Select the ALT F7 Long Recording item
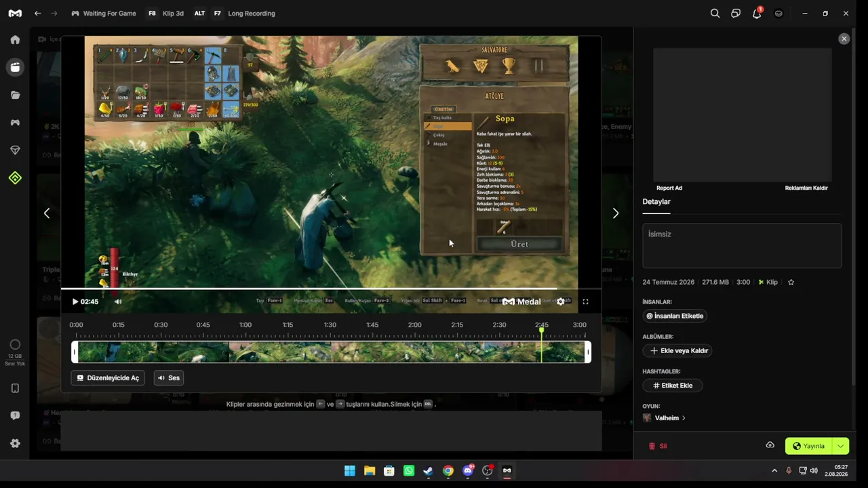868x488 pixels. [234, 14]
